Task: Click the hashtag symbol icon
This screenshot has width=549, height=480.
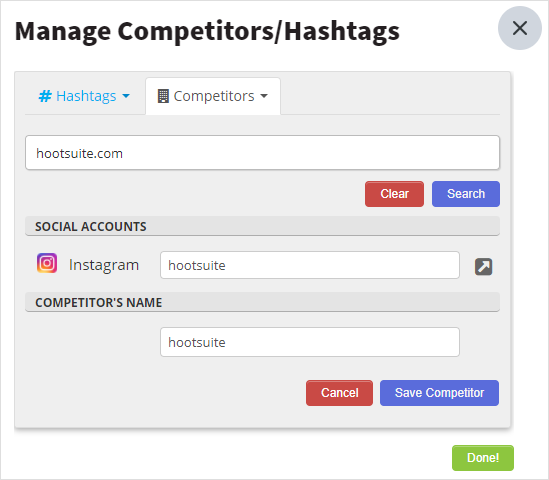Action: click(x=45, y=96)
